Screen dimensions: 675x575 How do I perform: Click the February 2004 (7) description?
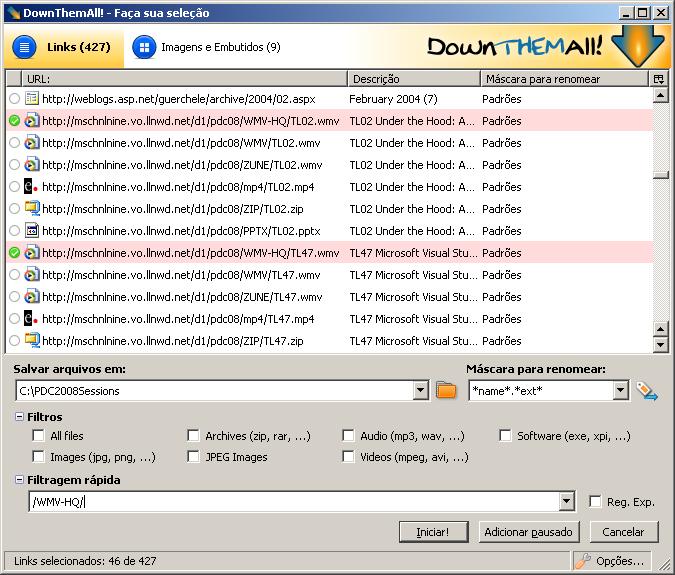tap(393, 99)
